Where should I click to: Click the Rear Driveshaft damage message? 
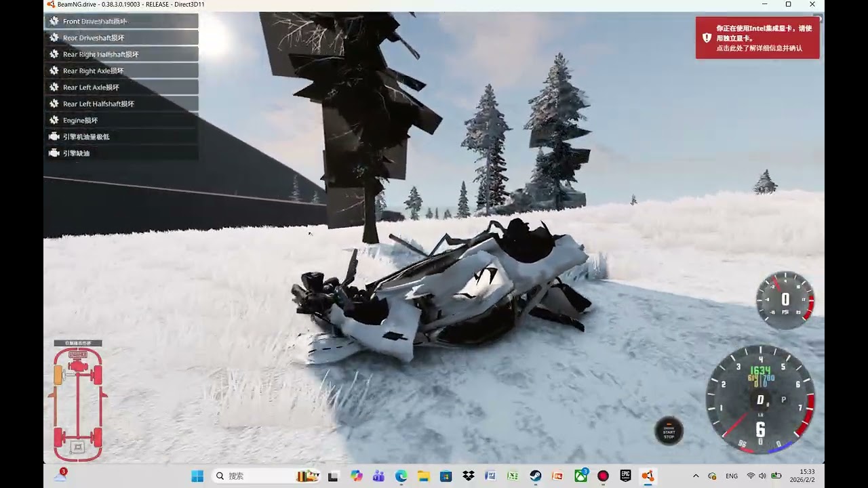click(x=122, y=38)
